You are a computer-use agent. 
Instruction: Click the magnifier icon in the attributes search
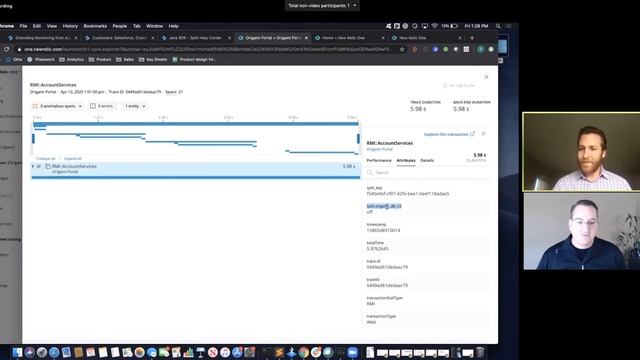370,173
